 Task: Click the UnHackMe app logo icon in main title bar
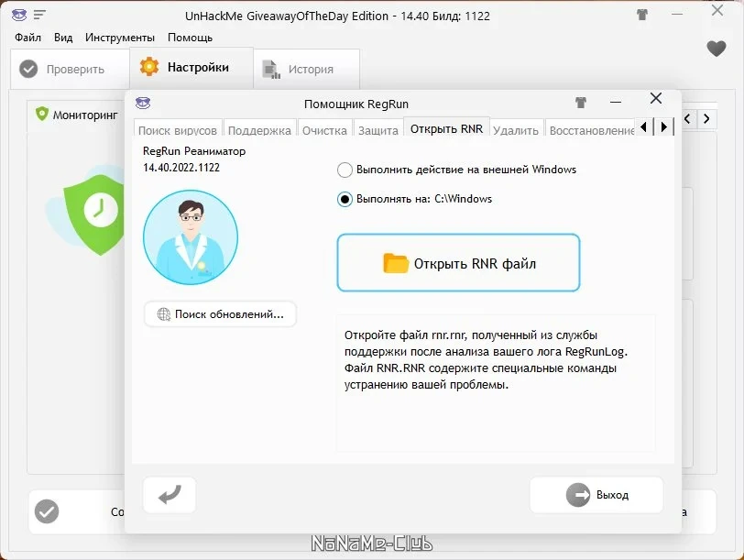pos(19,15)
